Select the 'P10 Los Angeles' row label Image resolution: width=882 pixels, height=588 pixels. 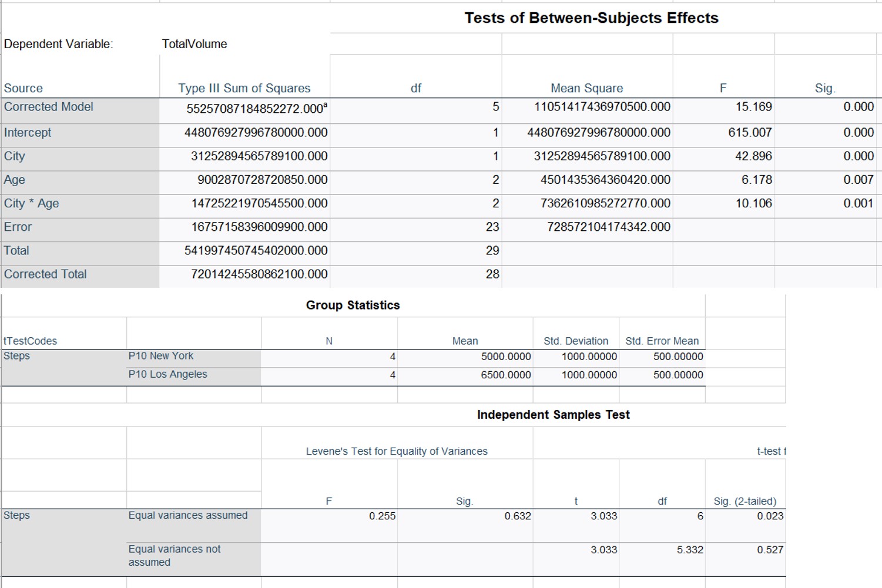167,374
